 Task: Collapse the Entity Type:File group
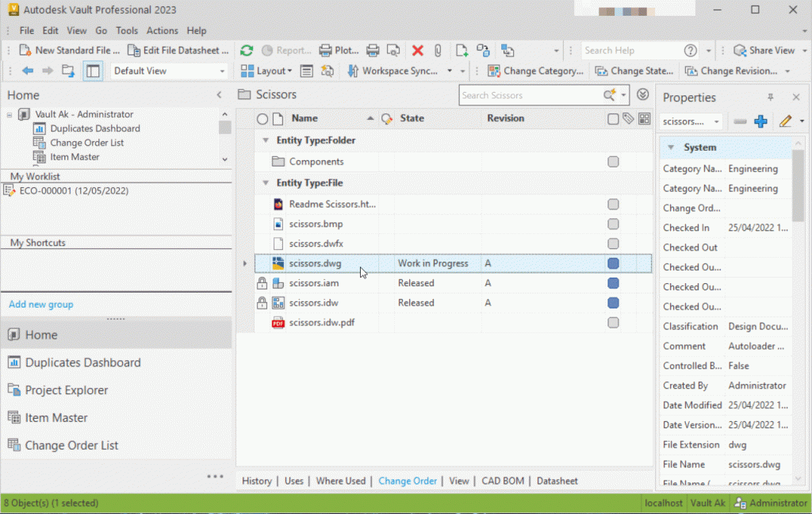266,183
